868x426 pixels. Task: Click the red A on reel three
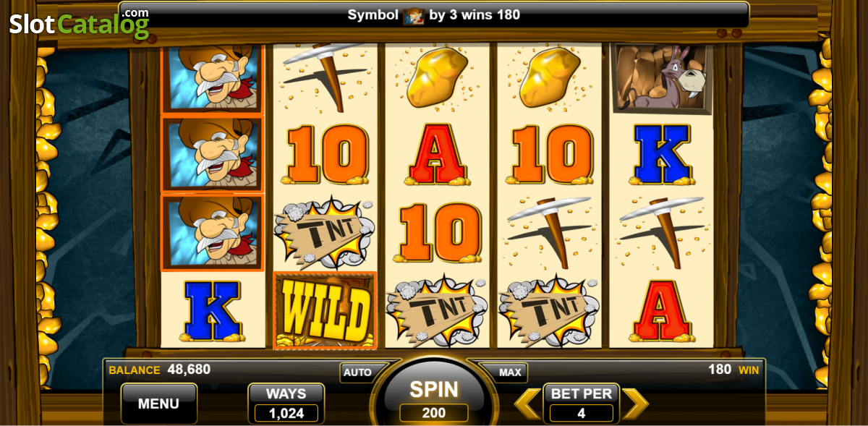pyautogui.click(x=436, y=153)
